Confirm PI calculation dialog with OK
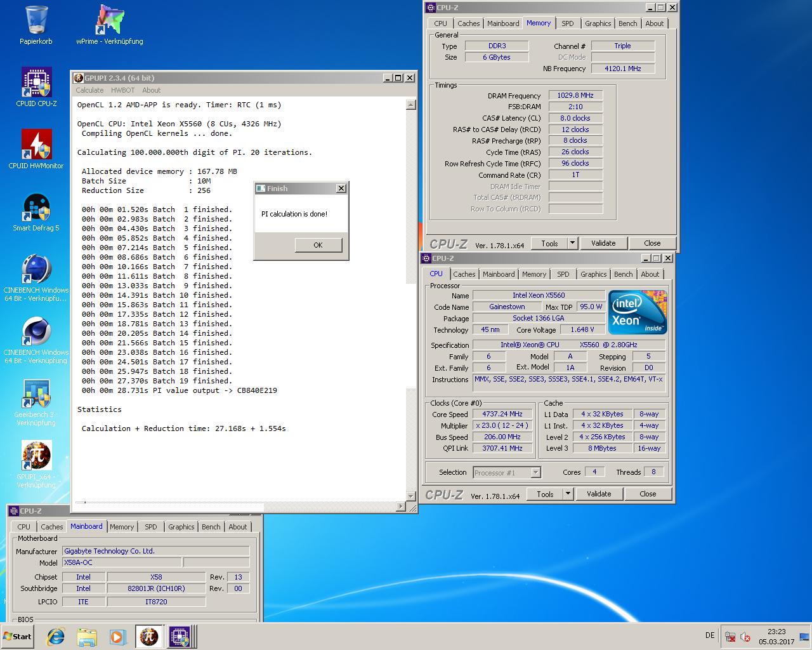812x650 pixels. coord(318,245)
